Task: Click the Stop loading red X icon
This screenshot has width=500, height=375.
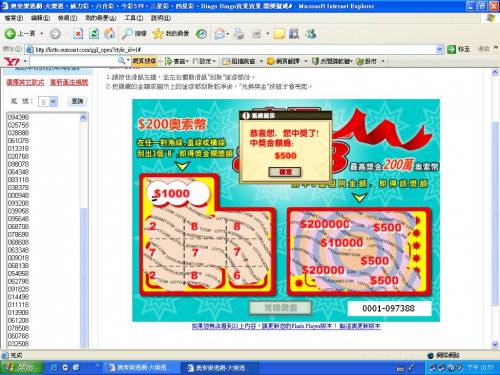Action: [78, 33]
